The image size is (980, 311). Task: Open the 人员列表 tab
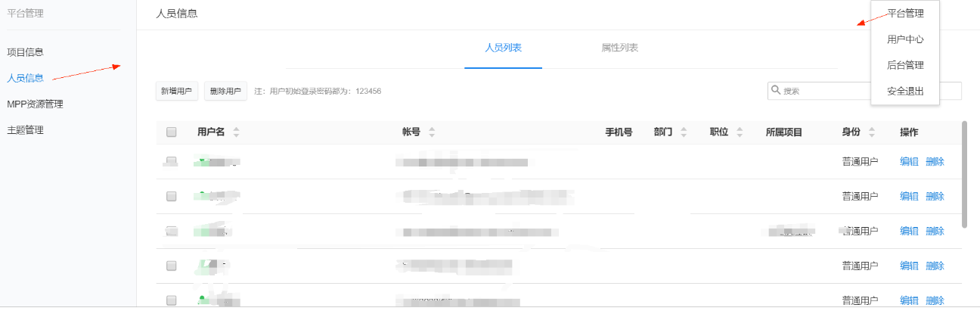503,48
